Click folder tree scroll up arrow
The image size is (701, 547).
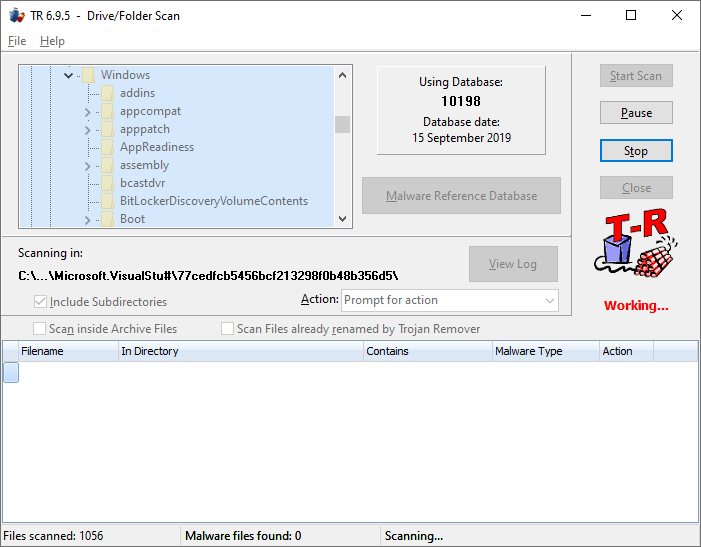(x=342, y=75)
